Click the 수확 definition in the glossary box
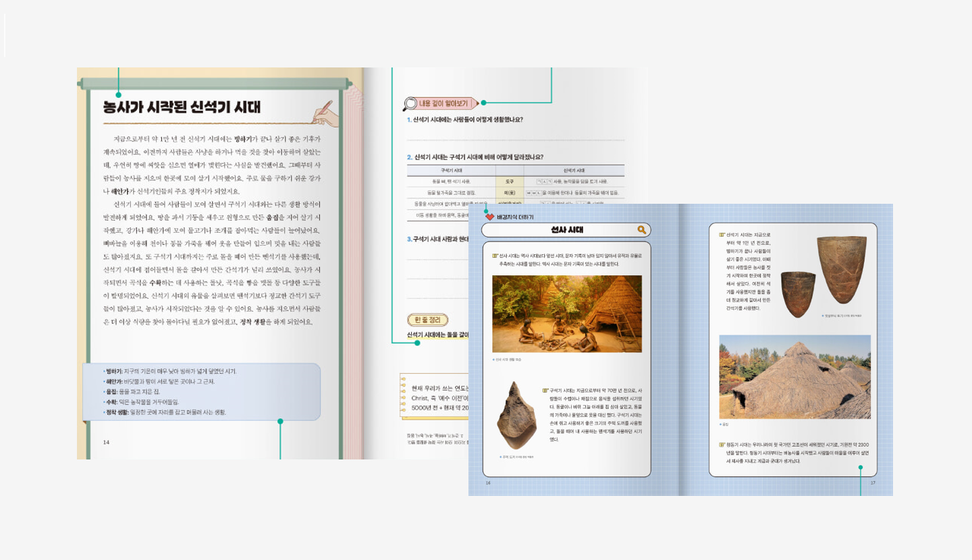The width and height of the screenshot is (972, 560). coord(141,402)
